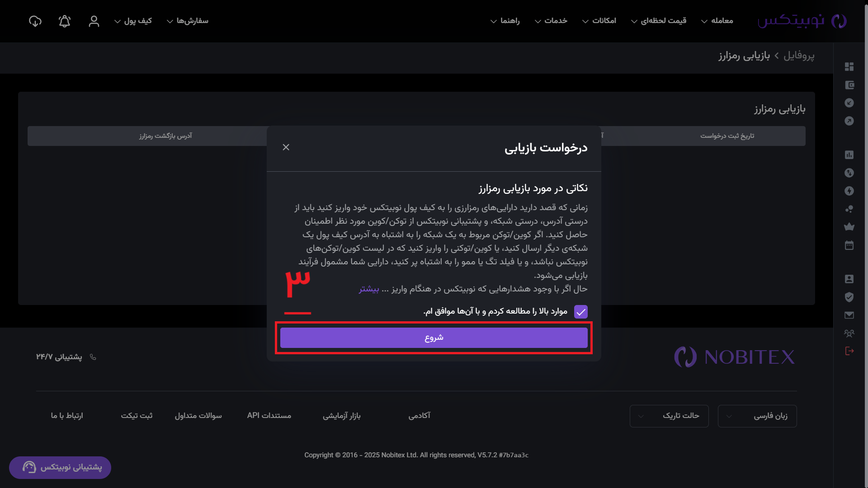Screen dimensions: 868x488
Task: Open the user account icon in header
Action: pos(94,21)
